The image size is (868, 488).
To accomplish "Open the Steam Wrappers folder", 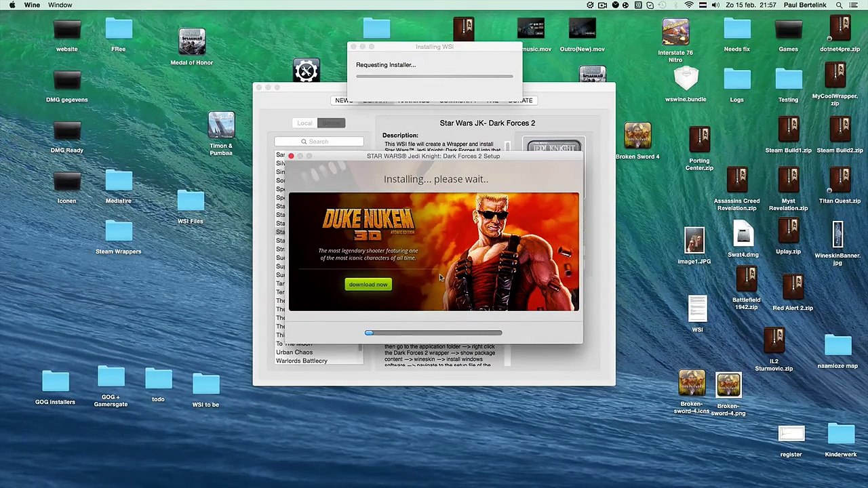I will (x=119, y=232).
